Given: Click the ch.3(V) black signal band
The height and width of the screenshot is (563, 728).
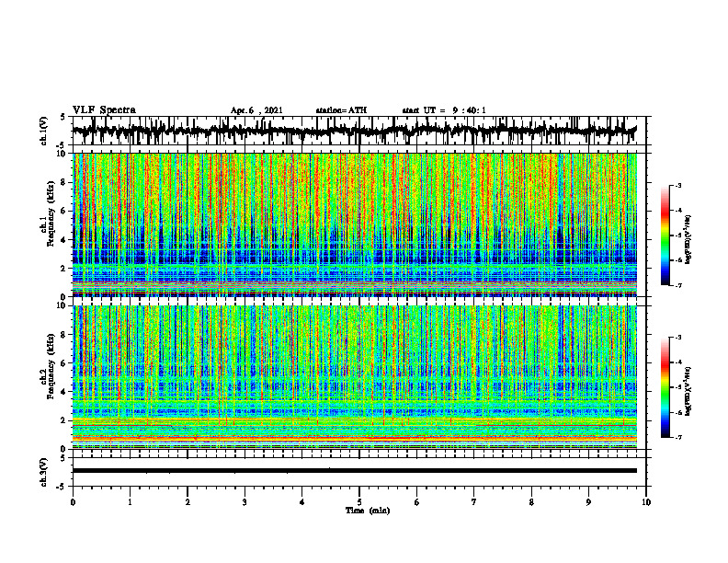Looking at the screenshot, I should [355, 471].
